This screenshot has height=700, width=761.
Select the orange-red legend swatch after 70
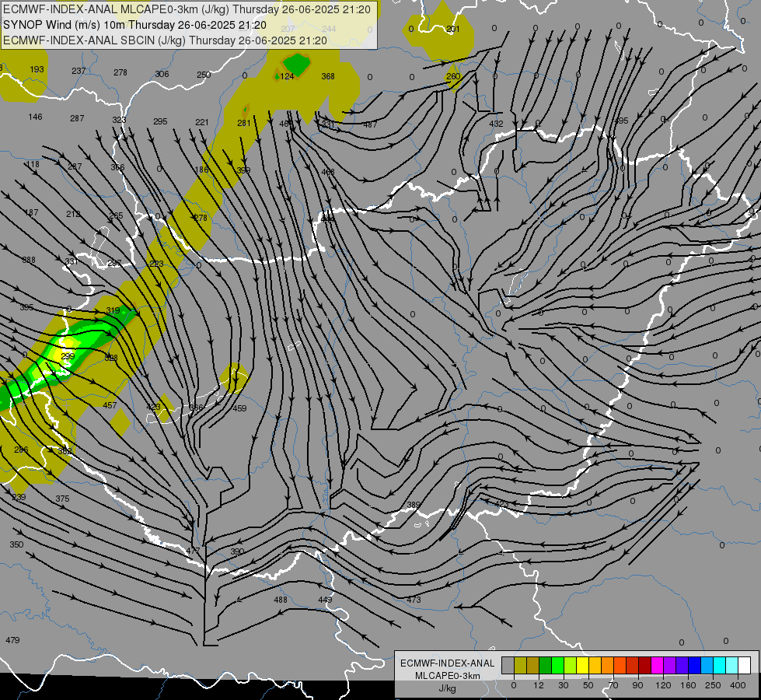620,665
